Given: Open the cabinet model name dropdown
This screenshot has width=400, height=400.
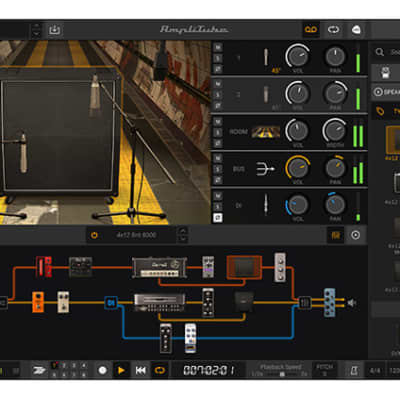Looking at the screenshot, I should pos(136,235).
